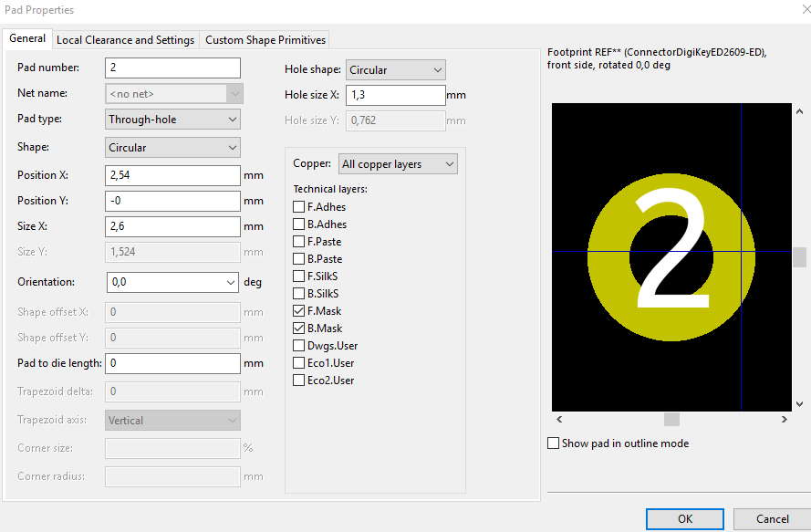
Task: Open the Pad type dropdown
Action: [x=172, y=119]
